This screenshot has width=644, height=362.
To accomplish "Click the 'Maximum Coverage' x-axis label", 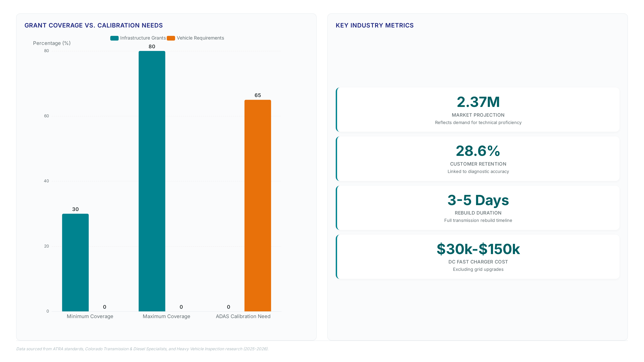I will tap(167, 316).
